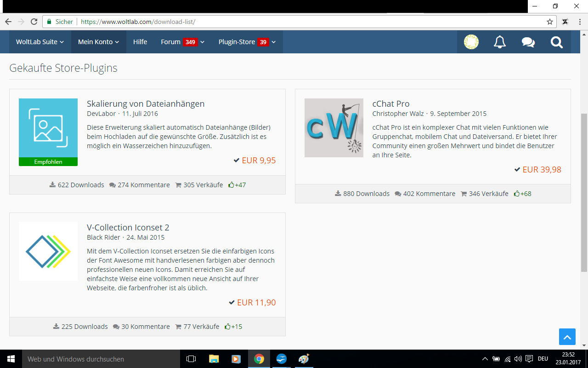
Task: Click the V-Collection Iconset 2 title
Action: tap(128, 227)
